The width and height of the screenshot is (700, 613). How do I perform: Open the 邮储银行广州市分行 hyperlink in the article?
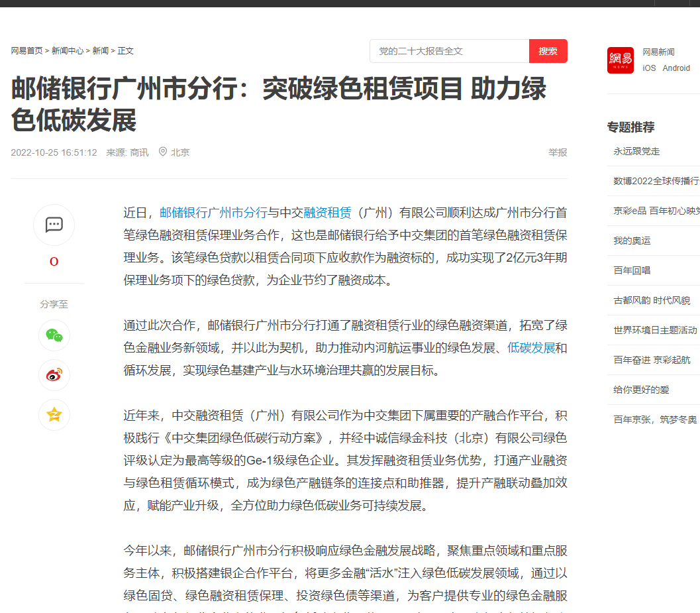click(213, 213)
